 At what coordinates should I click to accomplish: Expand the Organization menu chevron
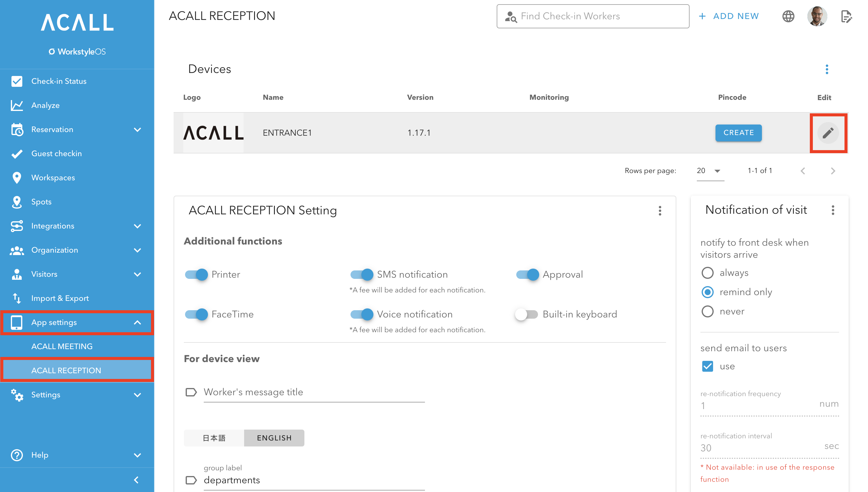click(x=137, y=250)
